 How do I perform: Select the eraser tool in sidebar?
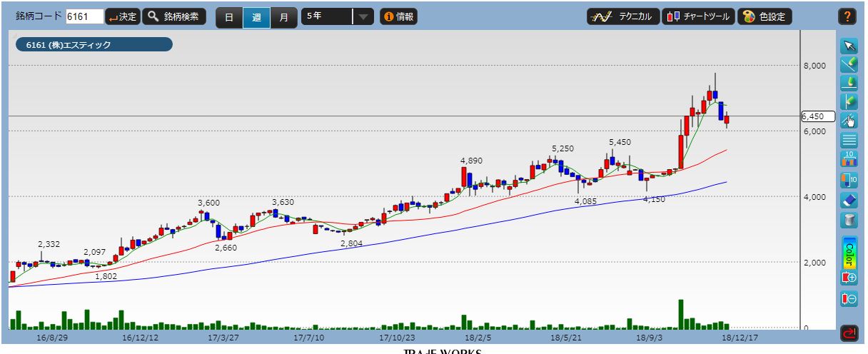tap(849, 200)
